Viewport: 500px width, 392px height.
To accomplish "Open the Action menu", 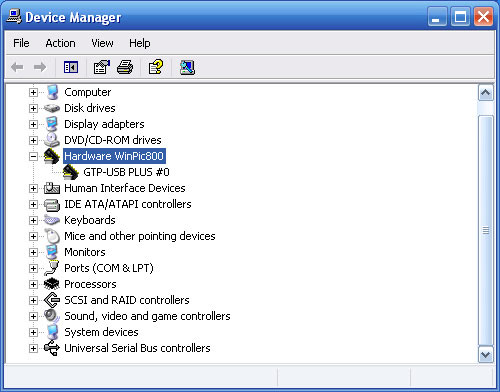I will (60, 43).
